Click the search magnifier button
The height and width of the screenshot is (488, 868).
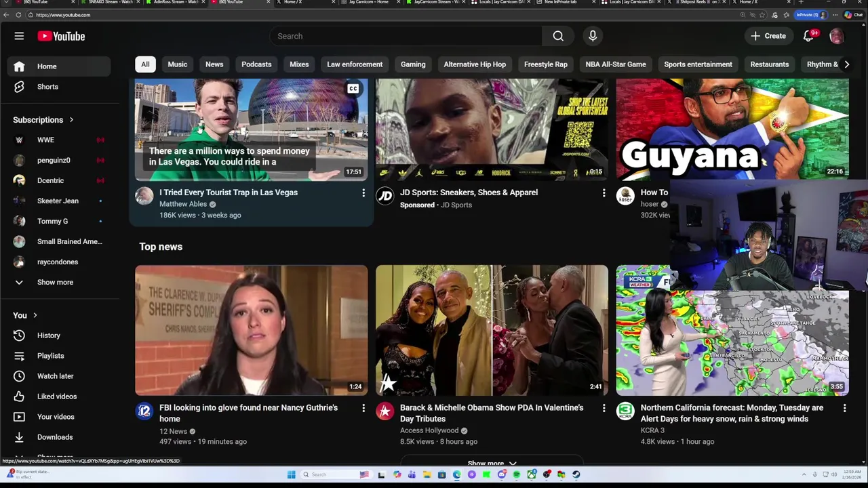(x=558, y=36)
